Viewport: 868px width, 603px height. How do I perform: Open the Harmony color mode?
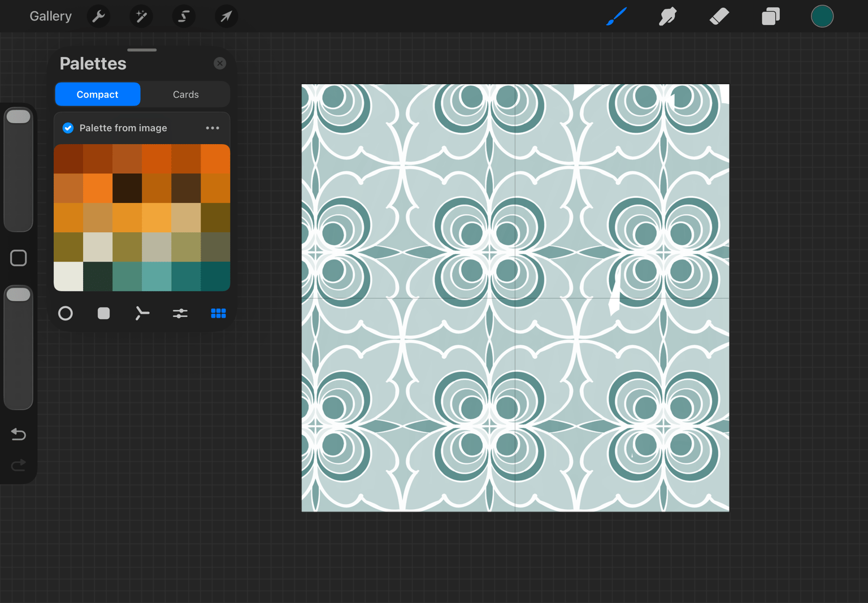pos(142,313)
